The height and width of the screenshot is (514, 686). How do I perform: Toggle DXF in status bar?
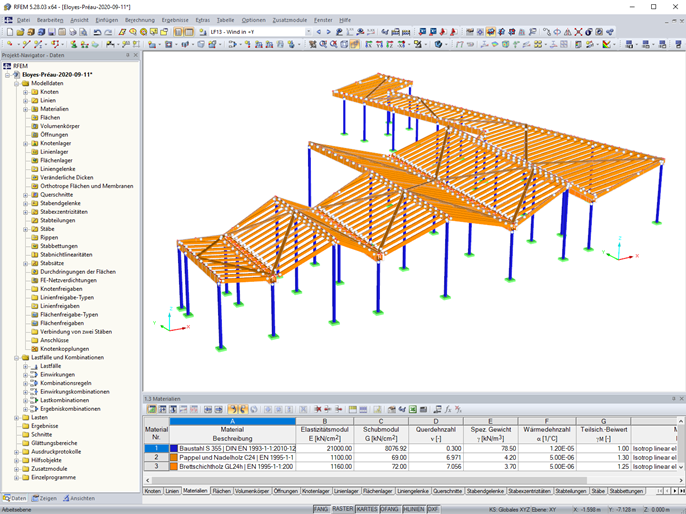433,510
